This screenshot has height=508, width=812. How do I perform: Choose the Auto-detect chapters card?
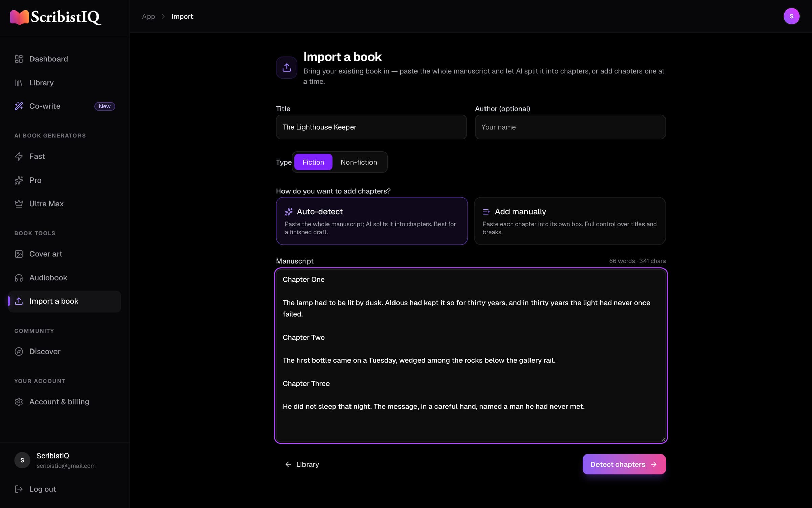coord(371,221)
